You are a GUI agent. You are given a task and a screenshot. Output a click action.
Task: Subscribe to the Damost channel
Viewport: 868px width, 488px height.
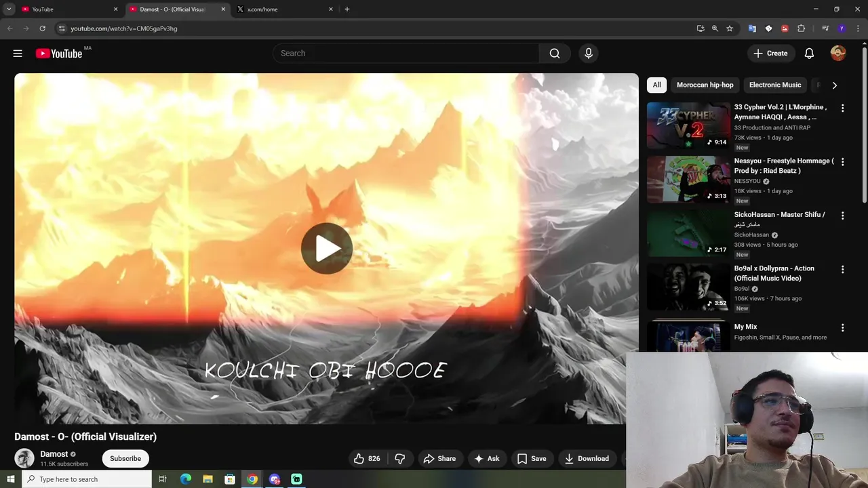tap(125, 459)
